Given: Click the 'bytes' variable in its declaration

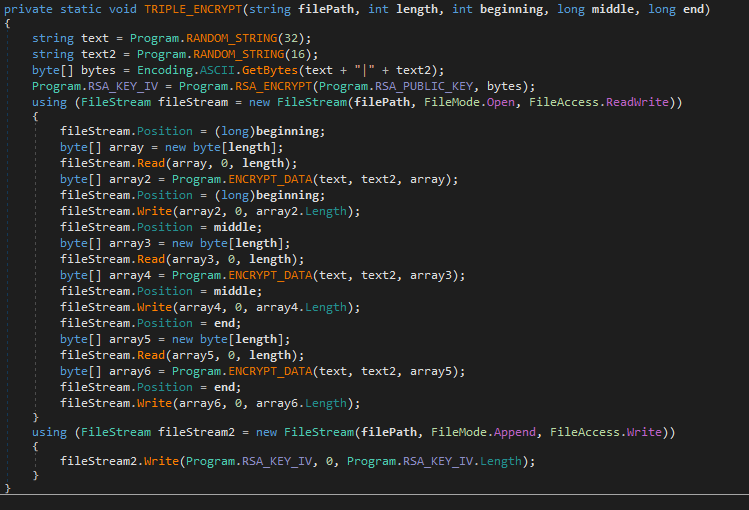Looking at the screenshot, I should point(98,70).
